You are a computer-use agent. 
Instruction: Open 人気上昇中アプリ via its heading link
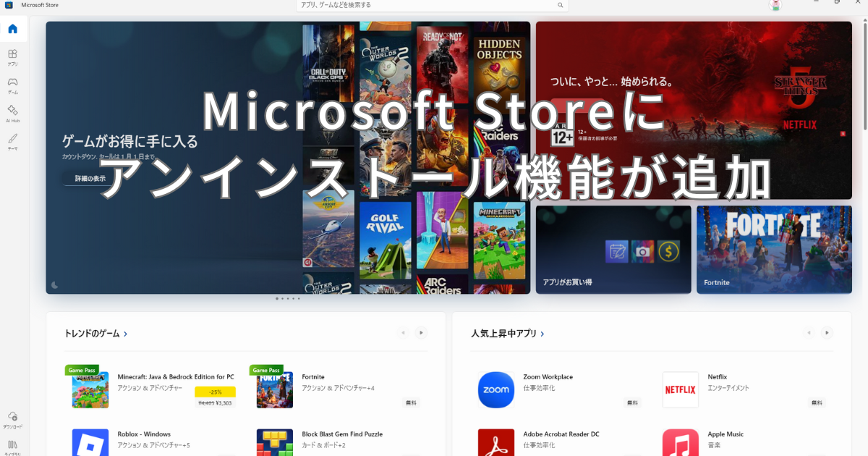[x=506, y=334]
